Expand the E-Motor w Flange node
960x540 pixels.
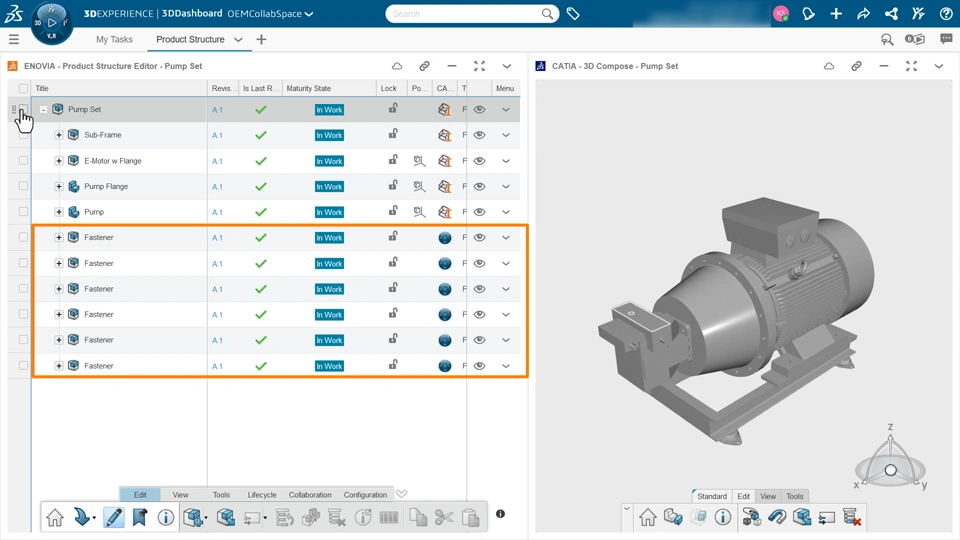[59, 160]
